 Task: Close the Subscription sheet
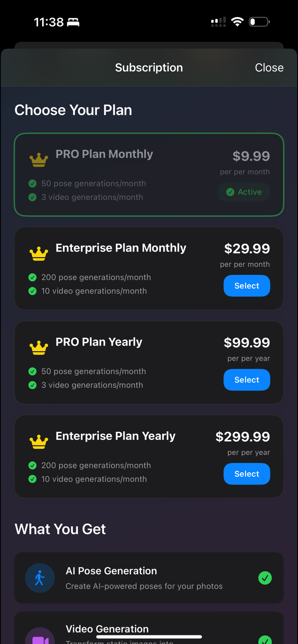[x=269, y=67]
